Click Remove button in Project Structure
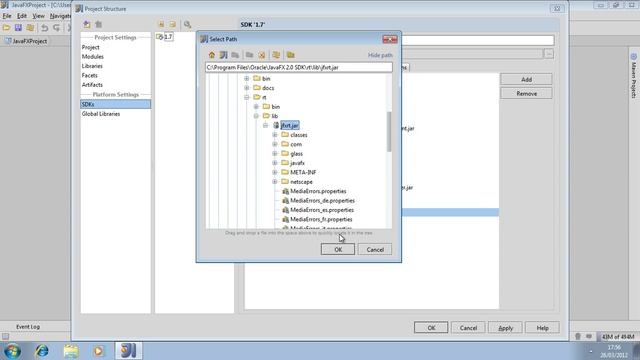 (526, 93)
